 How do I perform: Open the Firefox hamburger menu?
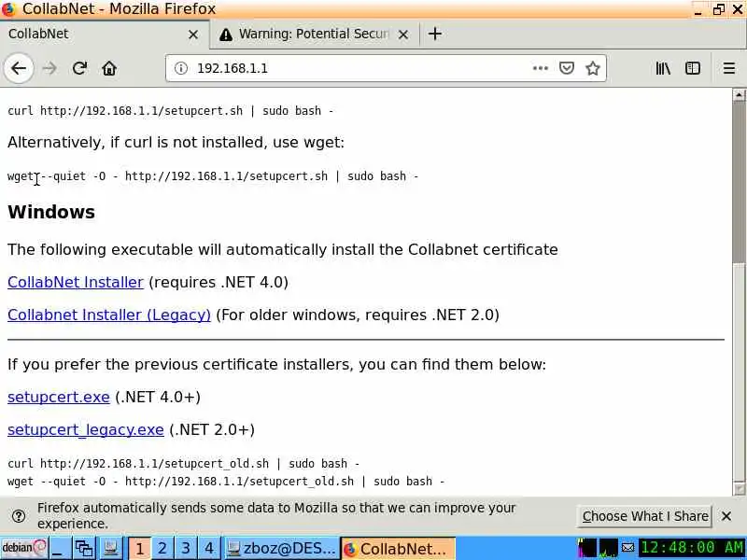[x=729, y=68]
